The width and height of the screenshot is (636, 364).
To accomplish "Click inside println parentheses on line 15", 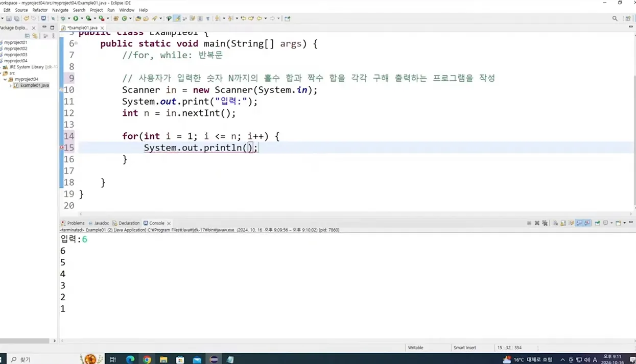I will tap(249, 148).
